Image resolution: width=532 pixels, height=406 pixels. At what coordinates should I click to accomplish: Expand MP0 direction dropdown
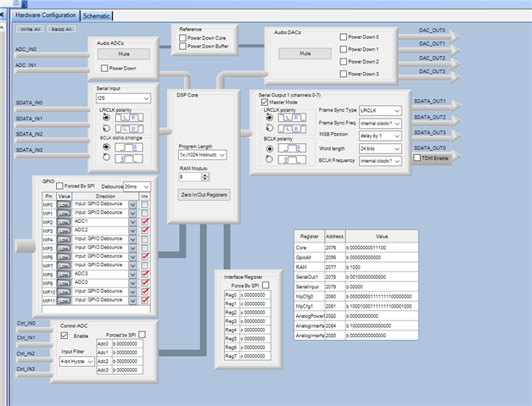(x=132, y=204)
